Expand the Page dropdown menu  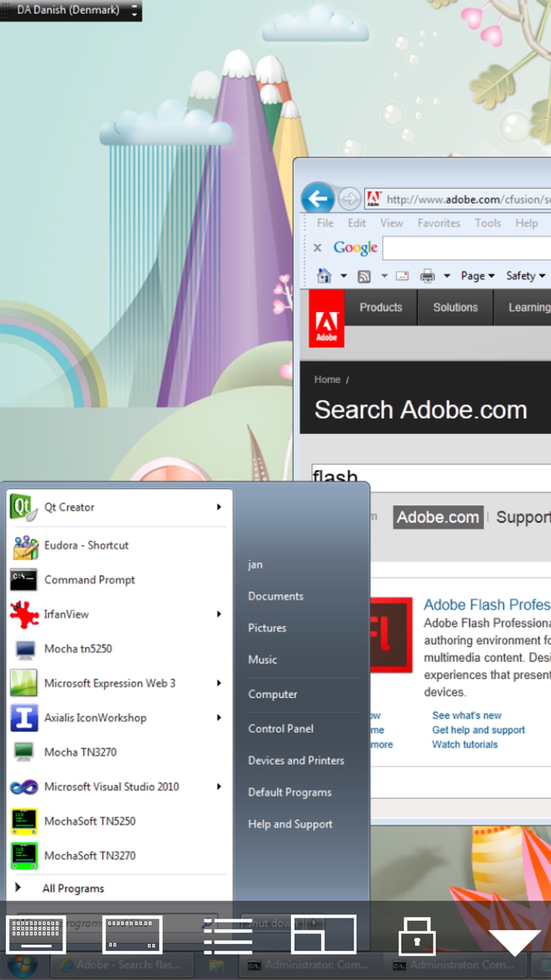tap(477, 276)
